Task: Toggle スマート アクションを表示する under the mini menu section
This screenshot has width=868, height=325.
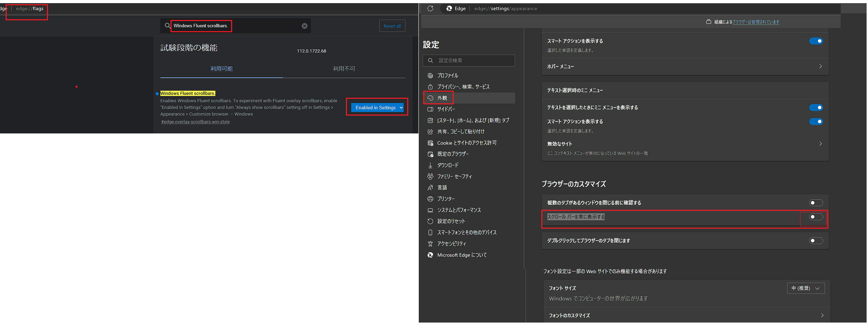Action: pos(816,122)
